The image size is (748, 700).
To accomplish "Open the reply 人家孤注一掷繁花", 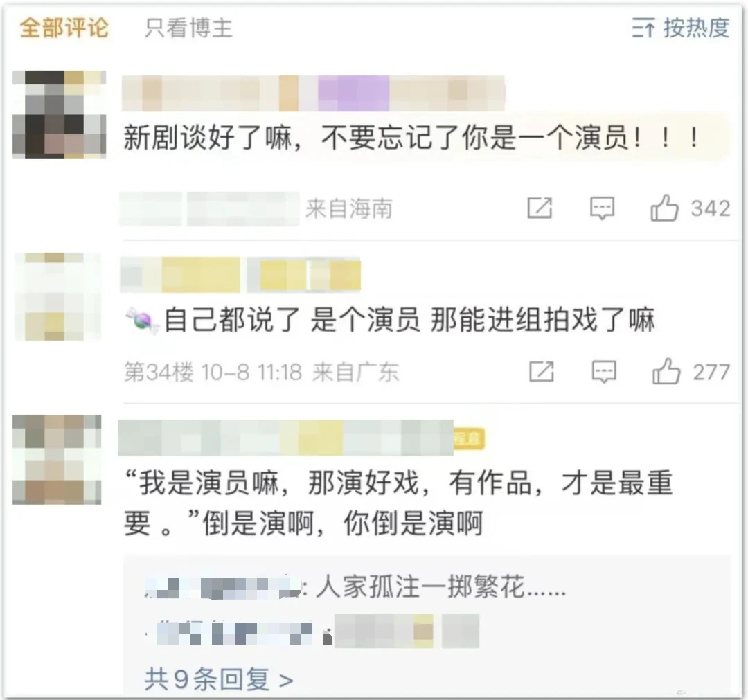I will click(x=440, y=586).
